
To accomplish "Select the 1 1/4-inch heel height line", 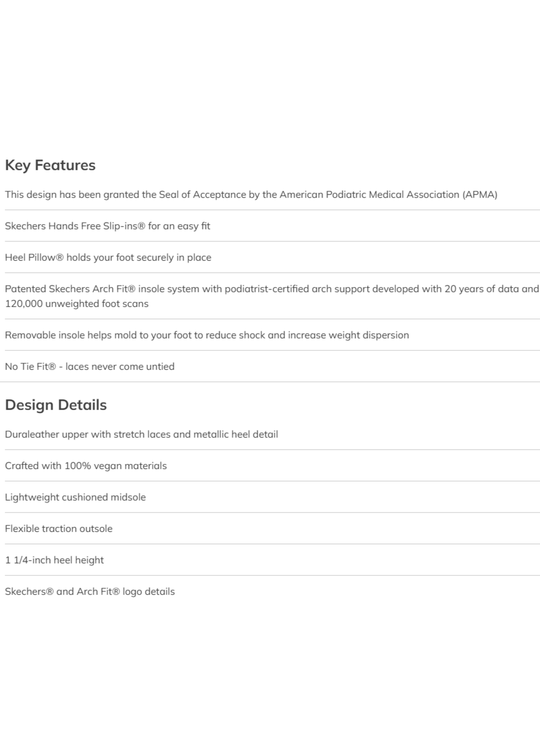I will coord(54,560).
